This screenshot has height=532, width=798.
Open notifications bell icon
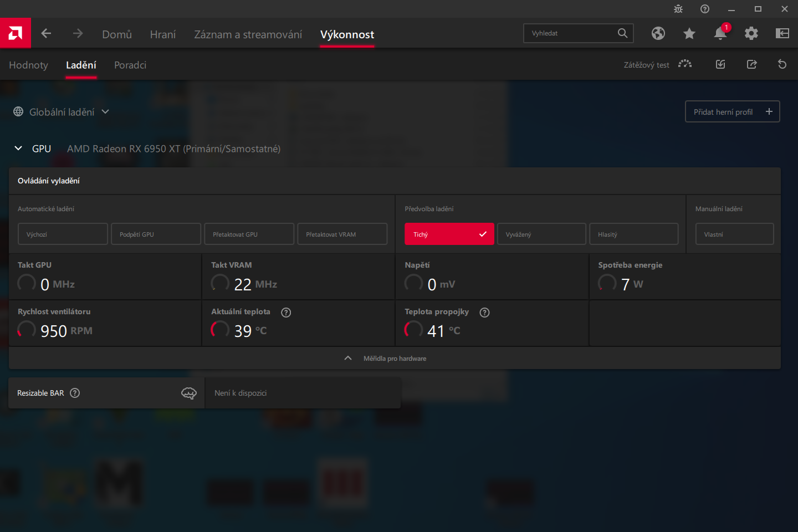[720, 33]
